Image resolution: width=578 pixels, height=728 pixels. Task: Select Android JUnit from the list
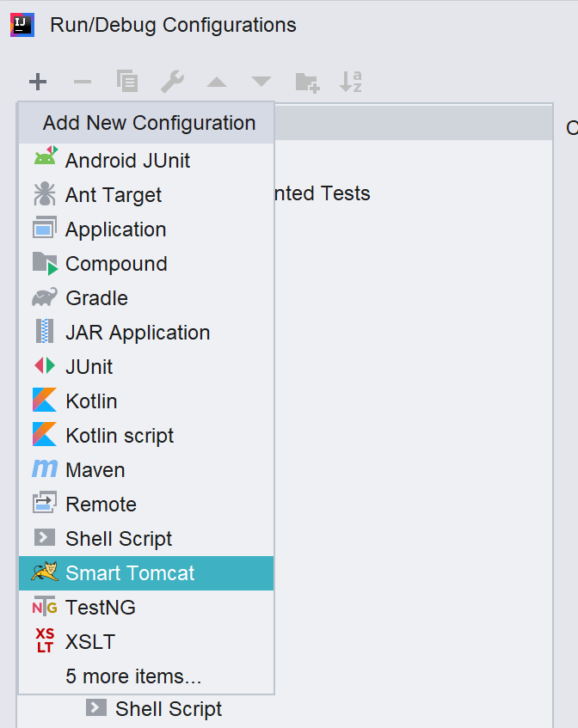tap(146, 161)
